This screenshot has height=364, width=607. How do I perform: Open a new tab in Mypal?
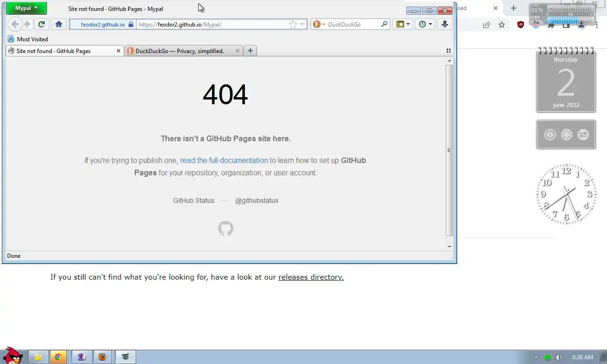pyautogui.click(x=250, y=51)
